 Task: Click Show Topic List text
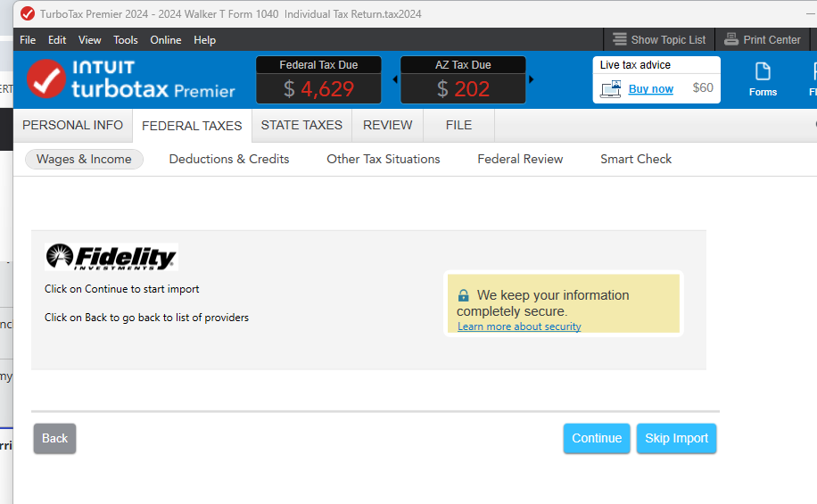click(669, 40)
